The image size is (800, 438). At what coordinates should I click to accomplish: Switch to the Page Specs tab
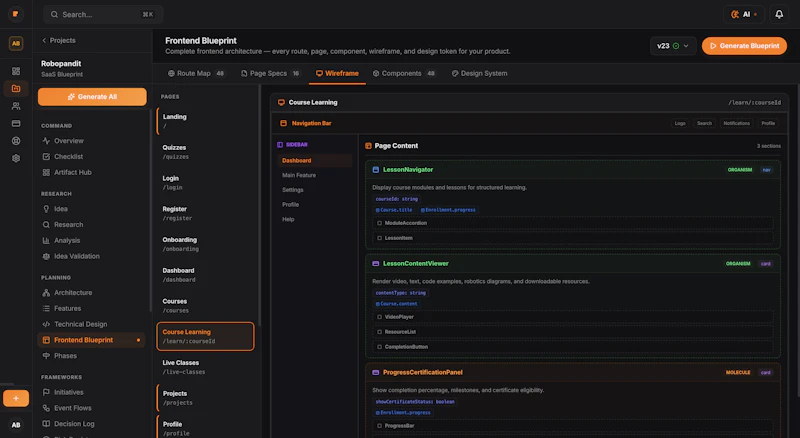[x=270, y=74]
